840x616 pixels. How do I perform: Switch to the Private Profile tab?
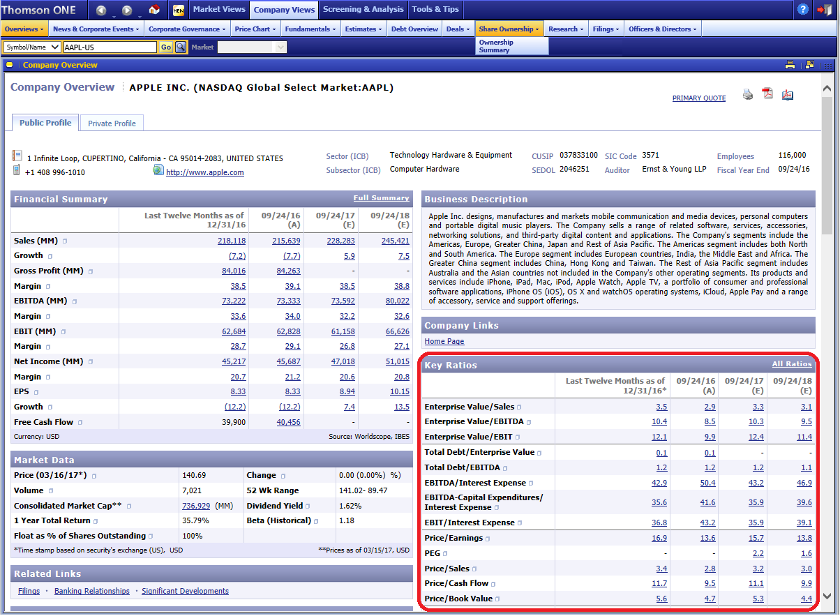coord(112,123)
